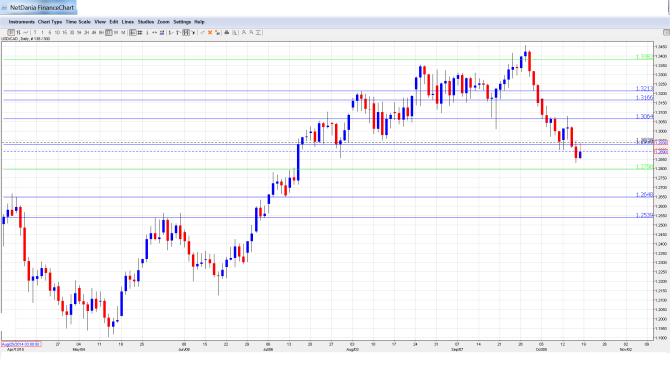Screen dimensions: 670x377
Task: Select the Daily (D) time scale
Action: (109, 32)
